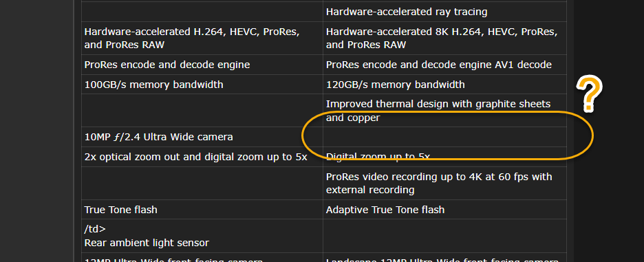Click 'Improved thermal design with graphite sheets' text
644x262 pixels.
pos(438,104)
